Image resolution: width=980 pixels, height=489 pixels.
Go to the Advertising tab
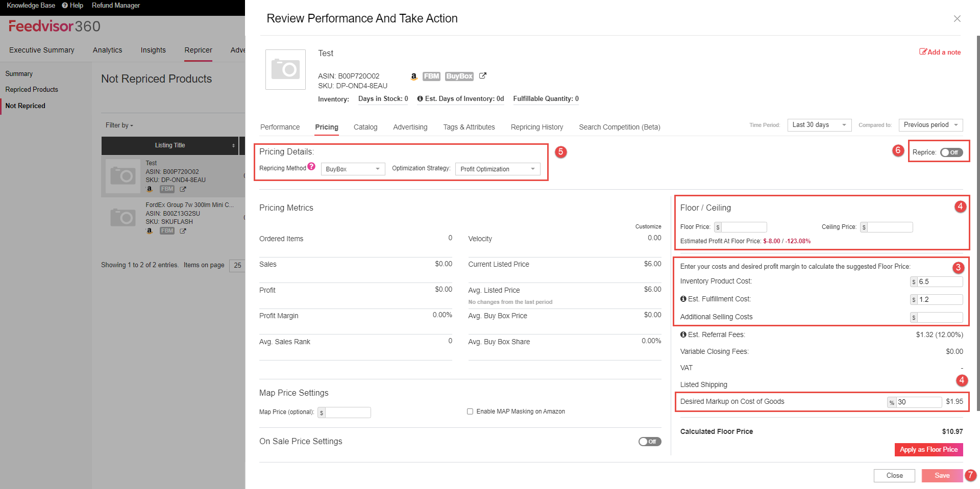410,127
